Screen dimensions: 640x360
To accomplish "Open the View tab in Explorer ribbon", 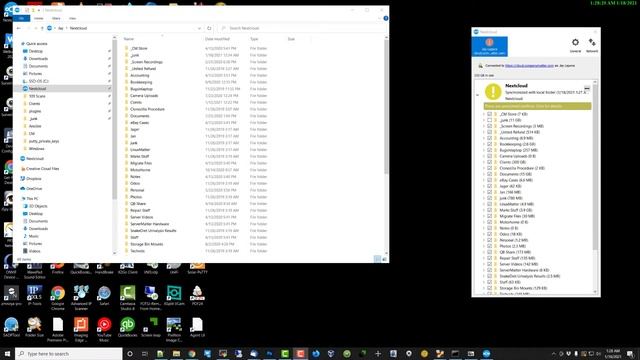I will (x=72, y=18).
